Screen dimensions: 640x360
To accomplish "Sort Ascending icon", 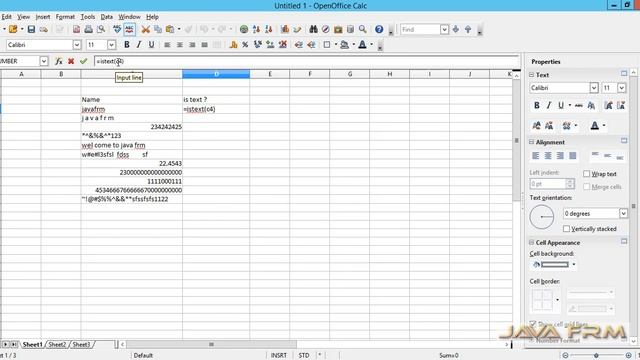I will click(x=256, y=29).
